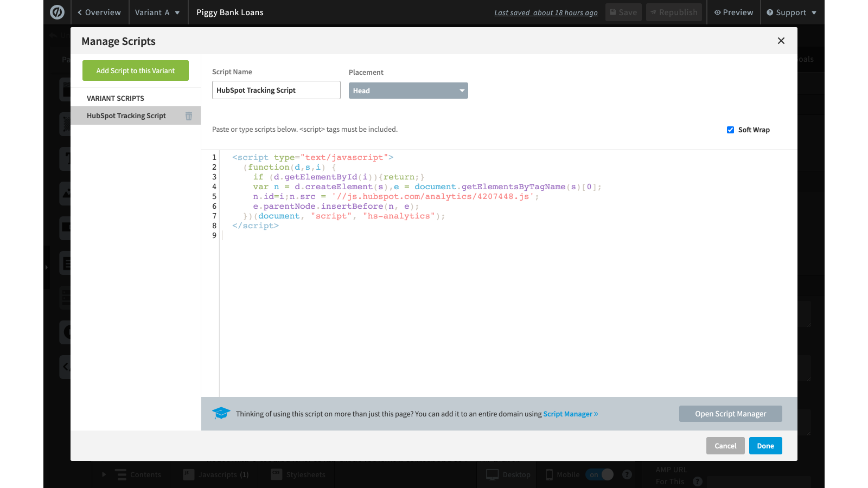Click Add Script to this Variant
This screenshot has width=868, height=488.
136,70
